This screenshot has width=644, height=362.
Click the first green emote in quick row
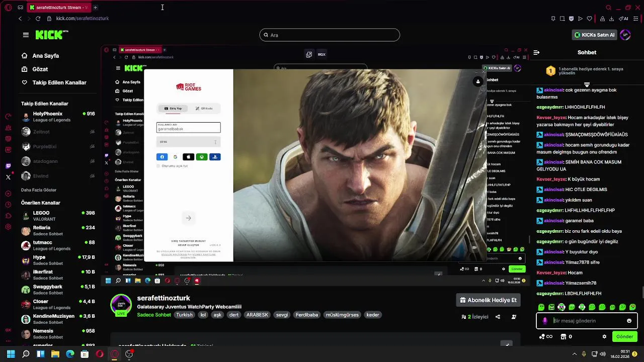tap(541, 307)
